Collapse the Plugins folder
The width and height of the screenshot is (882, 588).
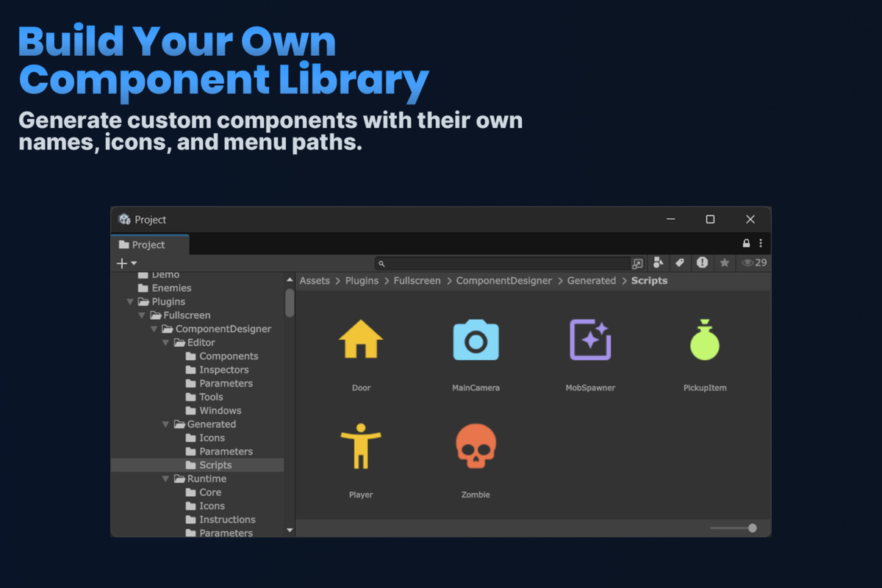(x=130, y=301)
